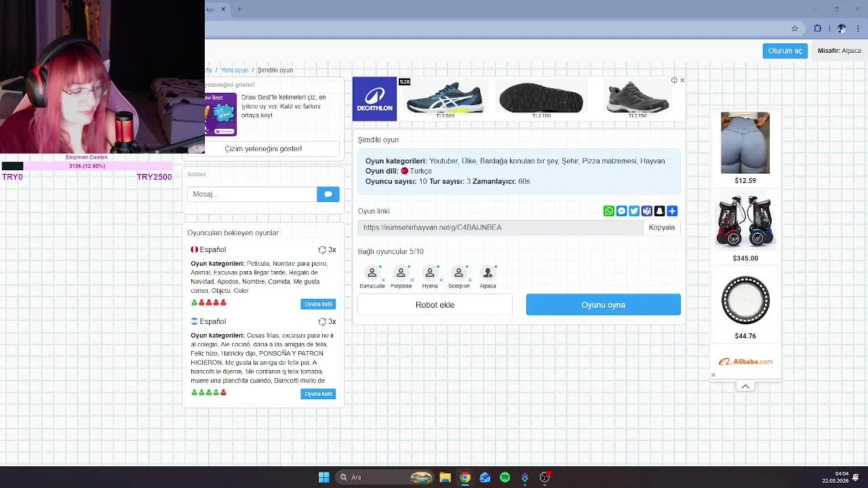This screenshot has height=488, width=868.
Task: Click Şimdiki oyun breadcrumb text
Action: coord(275,70)
